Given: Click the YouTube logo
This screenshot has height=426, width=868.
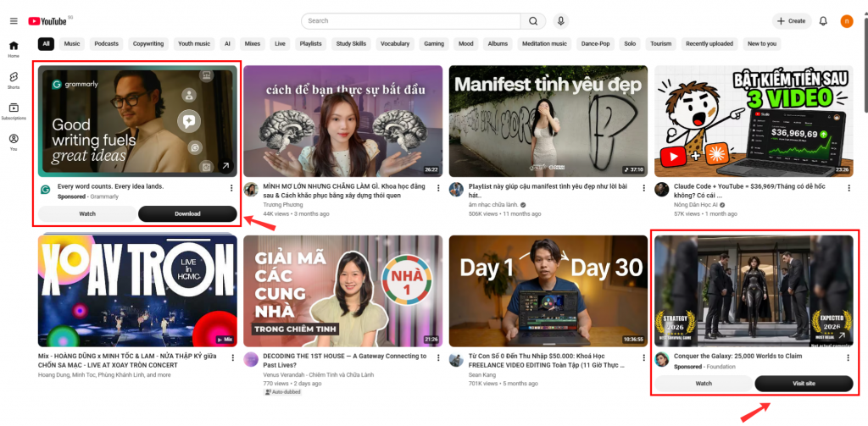Looking at the screenshot, I should click(x=48, y=21).
